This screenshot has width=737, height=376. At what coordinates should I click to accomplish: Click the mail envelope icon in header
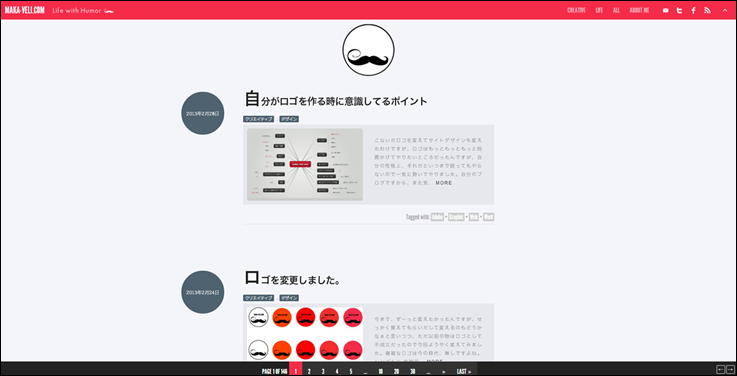click(666, 10)
